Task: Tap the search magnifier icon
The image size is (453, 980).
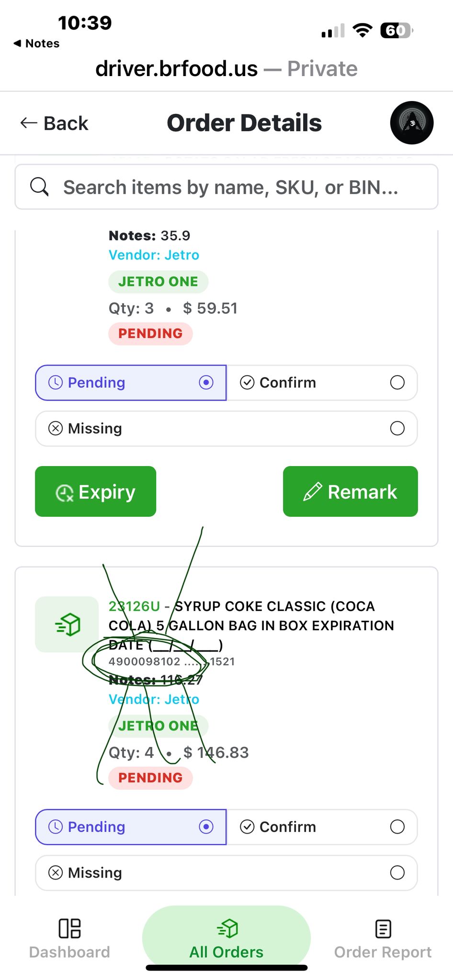Action: coord(39,187)
